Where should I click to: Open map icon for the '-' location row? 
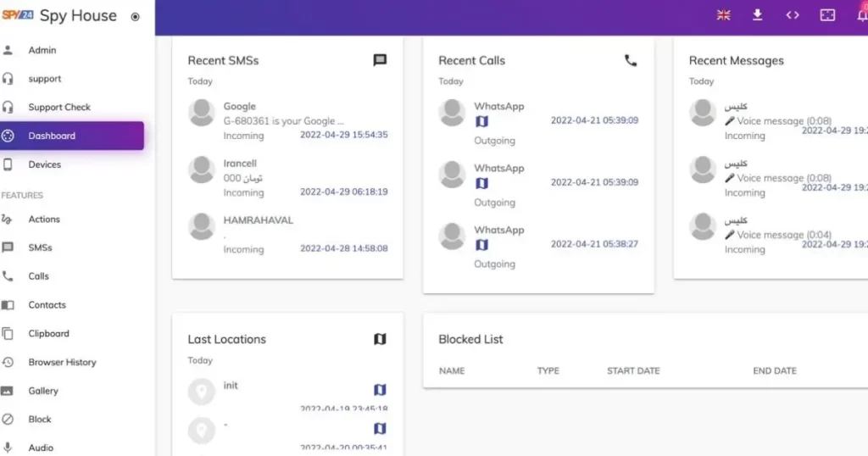[x=380, y=428]
